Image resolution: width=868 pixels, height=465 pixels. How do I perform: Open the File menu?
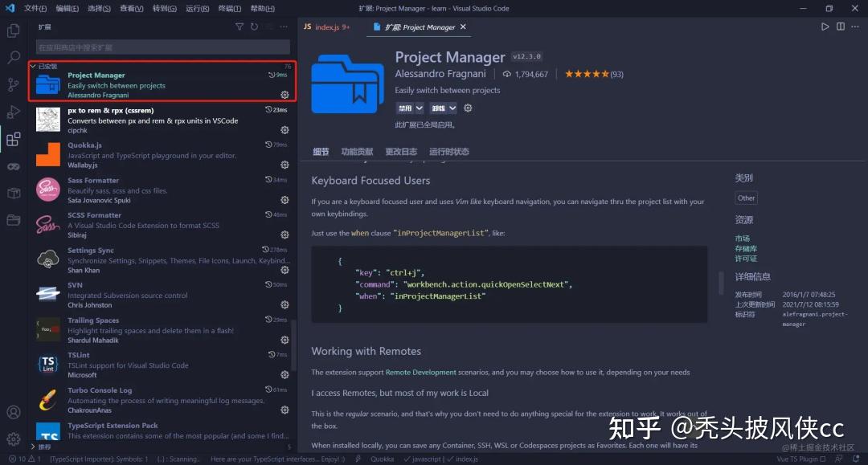(x=35, y=8)
